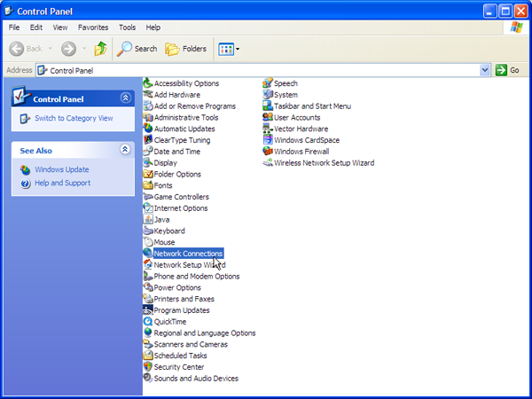532x399 pixels.
Task: Click the Back toolbar button
Action: (26, 49)
